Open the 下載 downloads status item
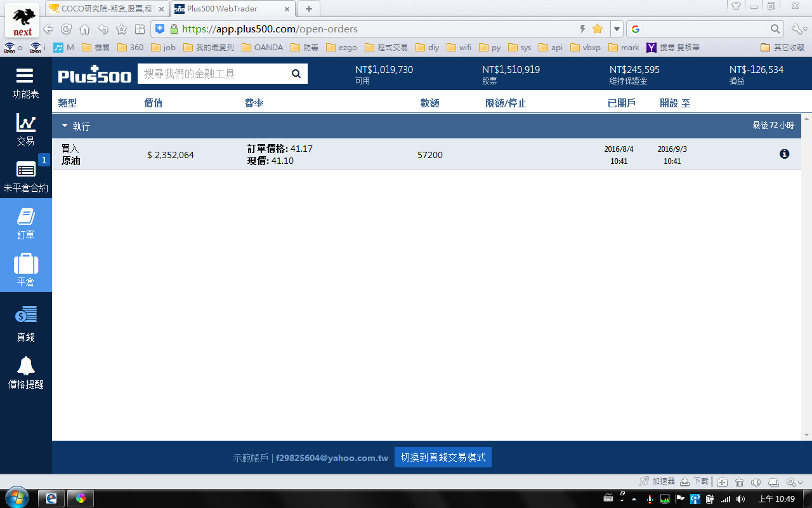This screenshot has height=508, width=812. (x=694, y=481)
